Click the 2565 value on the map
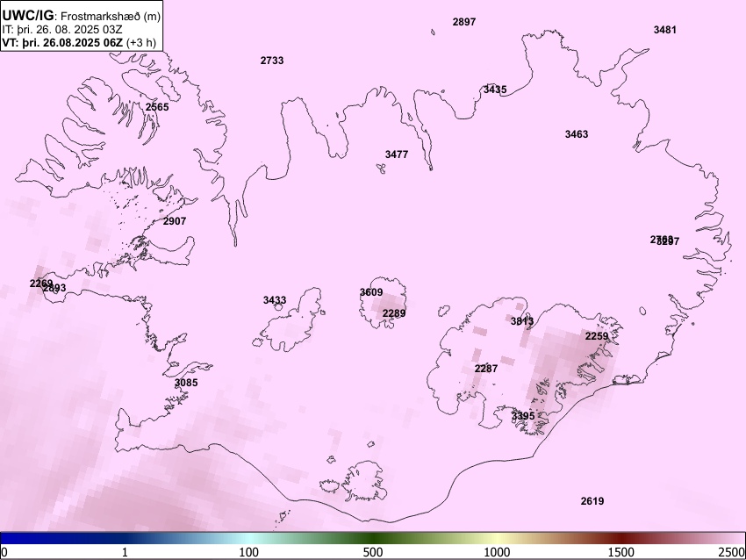 click(x=157, y=107)
